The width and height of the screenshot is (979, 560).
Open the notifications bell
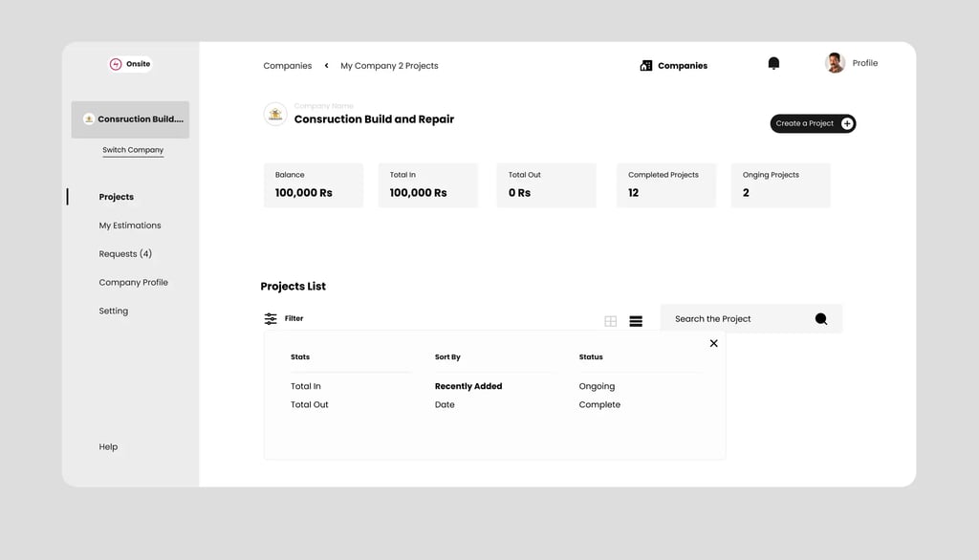pos(773,63)
